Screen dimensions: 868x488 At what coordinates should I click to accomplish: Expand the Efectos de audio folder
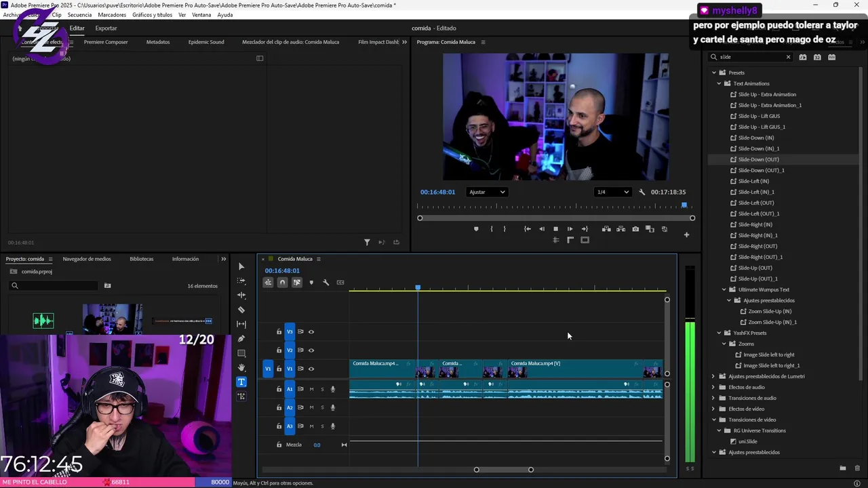(713, 387)
